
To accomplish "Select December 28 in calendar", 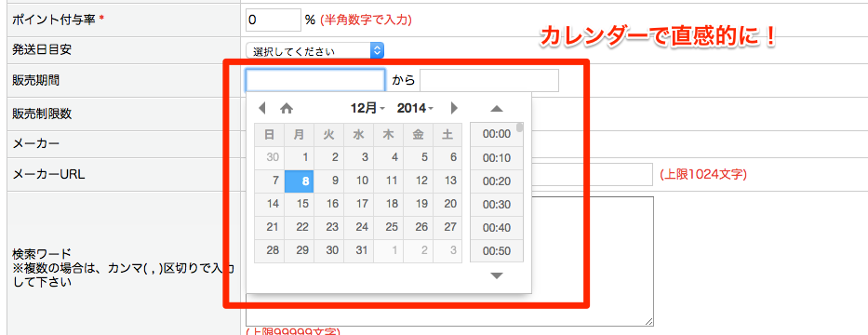I will coord(270,250).
